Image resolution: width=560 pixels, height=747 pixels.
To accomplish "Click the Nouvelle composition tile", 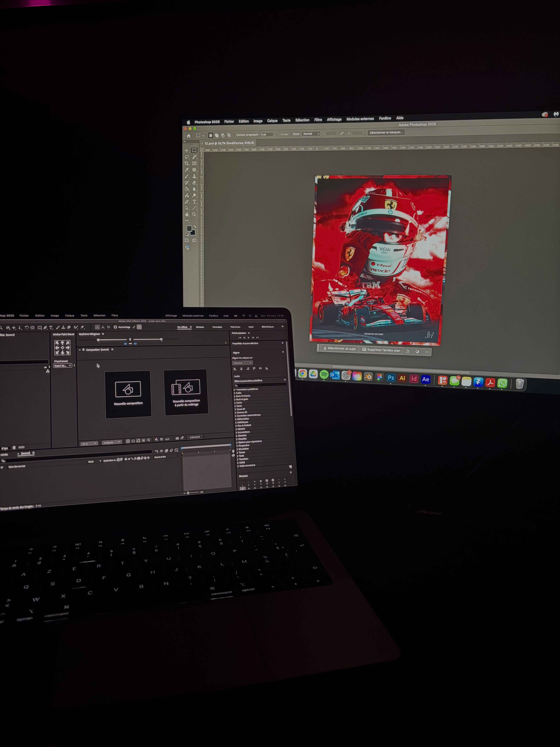I will (x=128, y=394).
